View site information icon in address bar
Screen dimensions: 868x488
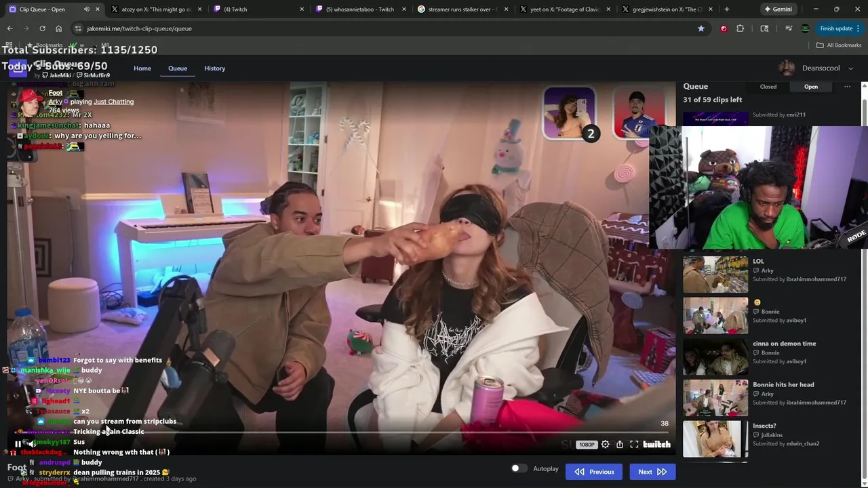[x=78, y=28]
